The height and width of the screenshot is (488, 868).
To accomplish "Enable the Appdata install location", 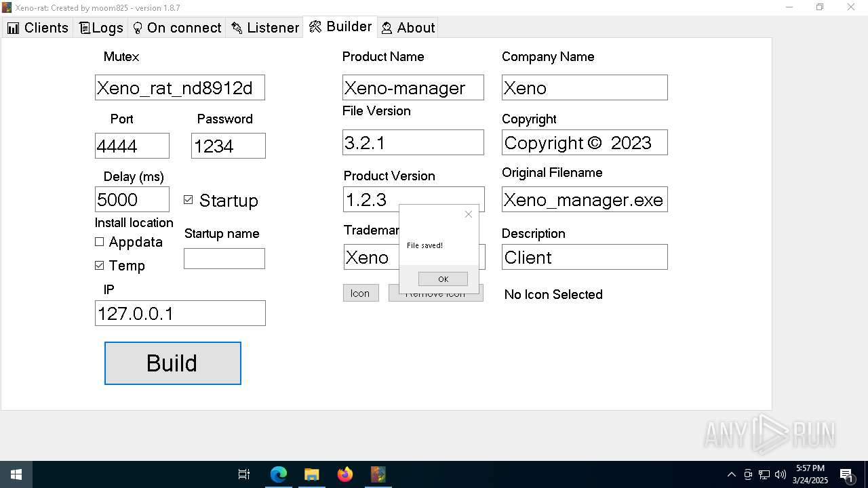I will coord(100,242).
